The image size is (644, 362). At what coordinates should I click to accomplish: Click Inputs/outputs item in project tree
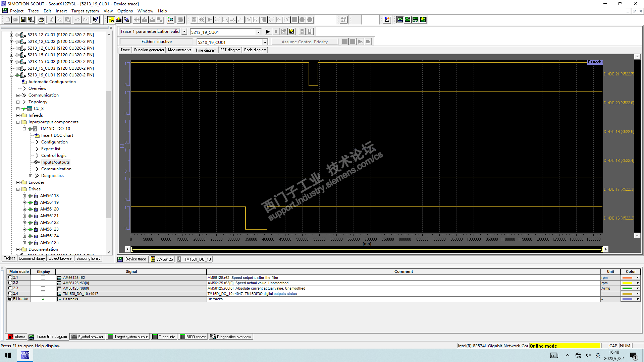click(55, 162)
